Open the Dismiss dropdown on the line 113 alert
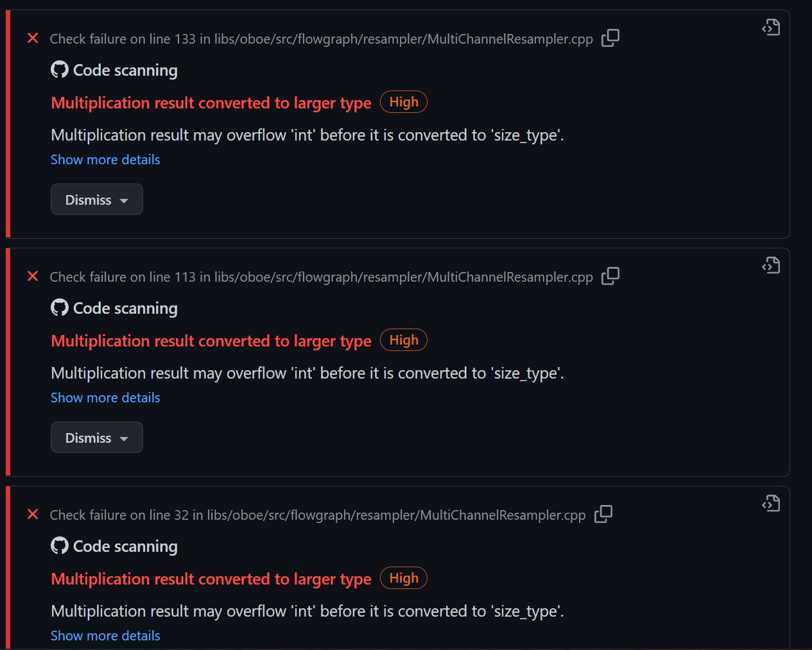812x650 pixels. point(96,437)
